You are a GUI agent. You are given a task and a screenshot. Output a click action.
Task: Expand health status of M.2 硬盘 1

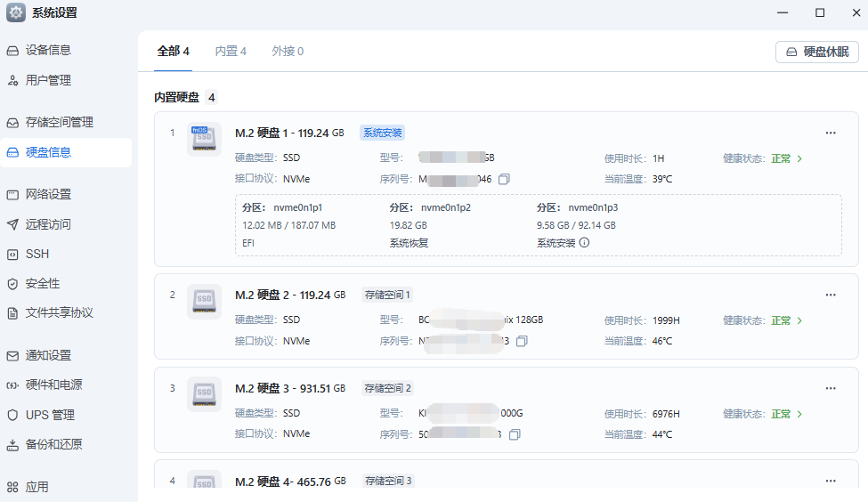click(799, 158)
